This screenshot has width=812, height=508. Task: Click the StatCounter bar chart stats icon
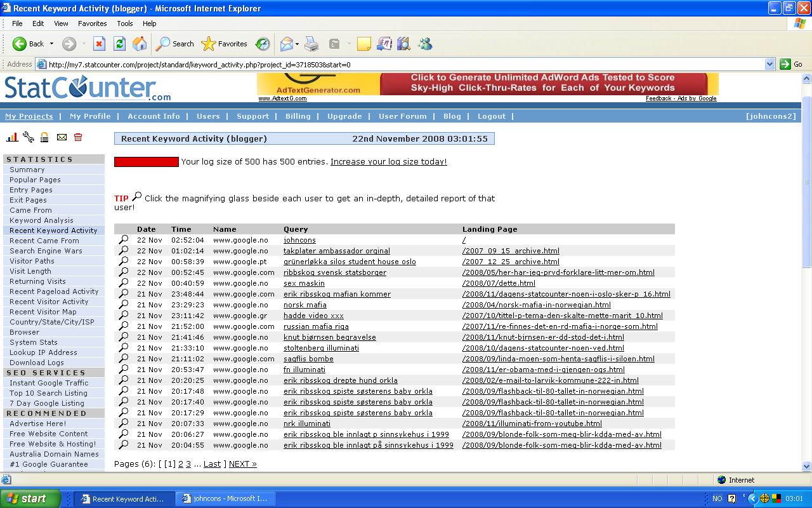click(x=12, y=137)
